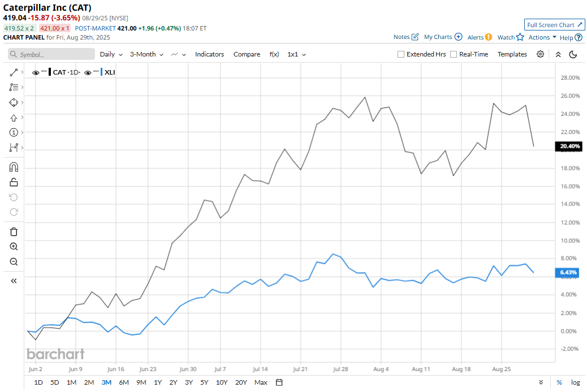
Task: Zoom out with minus magnifier
Action: 14,262
